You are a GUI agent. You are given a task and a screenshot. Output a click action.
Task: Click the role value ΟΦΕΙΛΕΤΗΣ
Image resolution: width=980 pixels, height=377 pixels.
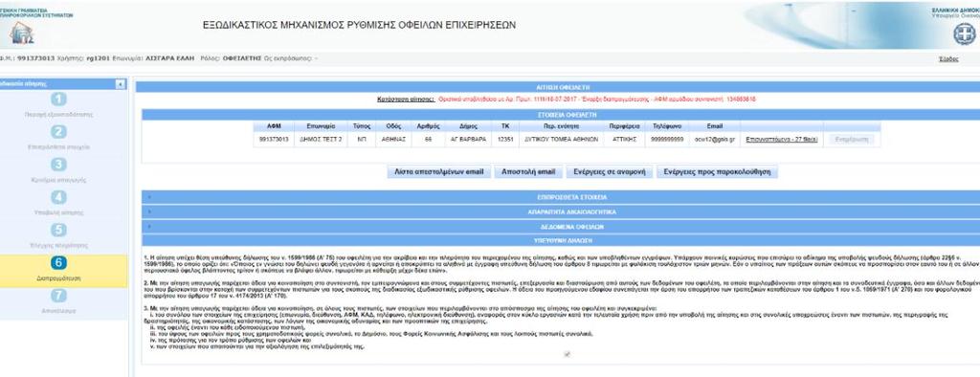242,58
